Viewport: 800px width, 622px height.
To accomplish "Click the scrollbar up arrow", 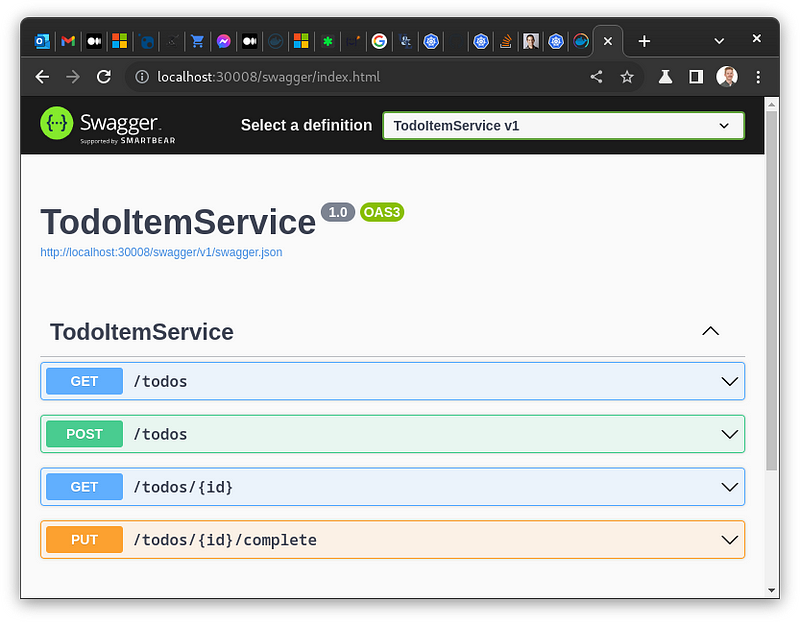I will tap(771, 104).
